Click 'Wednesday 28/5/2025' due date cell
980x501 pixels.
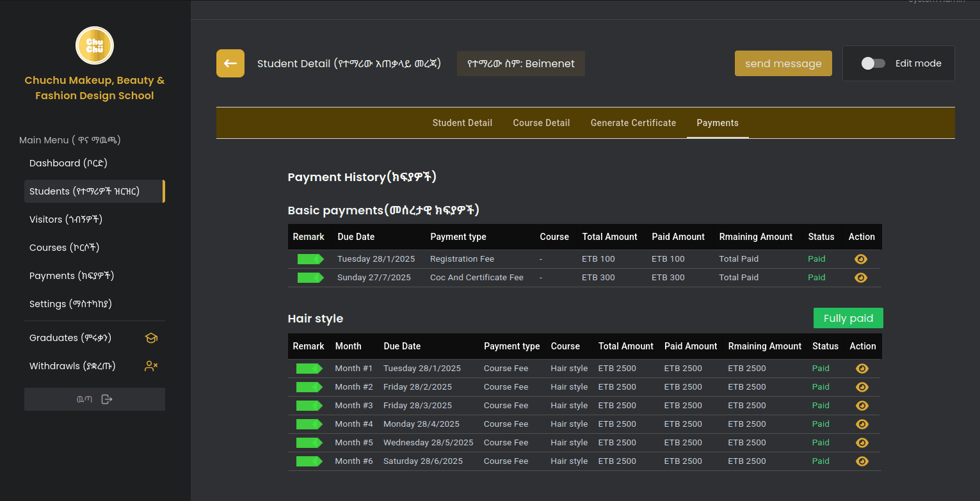tap(428, 443)
